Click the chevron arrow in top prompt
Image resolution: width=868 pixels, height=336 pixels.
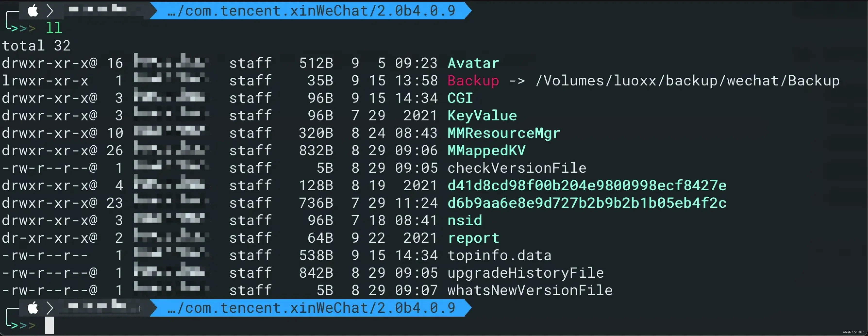tap(50, 11)
